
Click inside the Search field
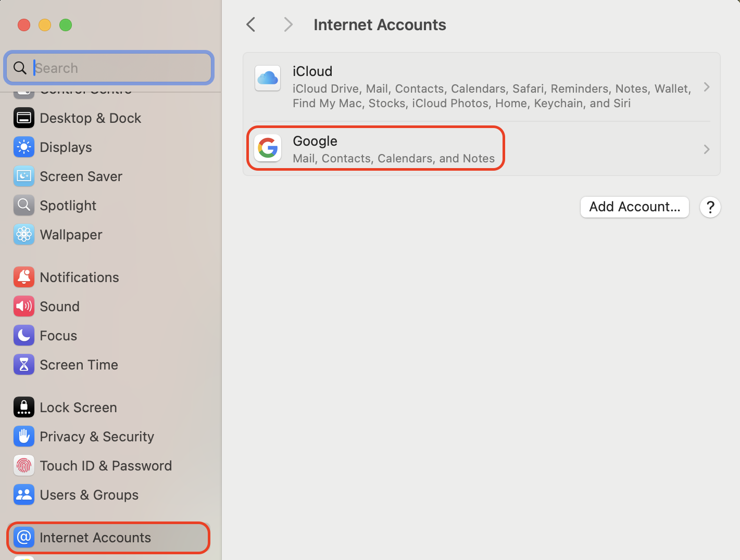click(x=109, y=68)
